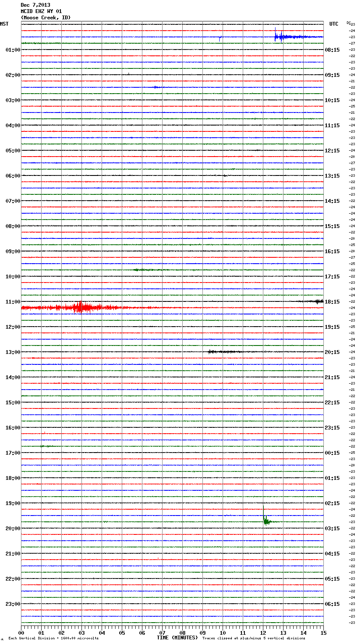Click the bottom axis tick label "15"
357x644 pixels.
[x=323, y=633]
